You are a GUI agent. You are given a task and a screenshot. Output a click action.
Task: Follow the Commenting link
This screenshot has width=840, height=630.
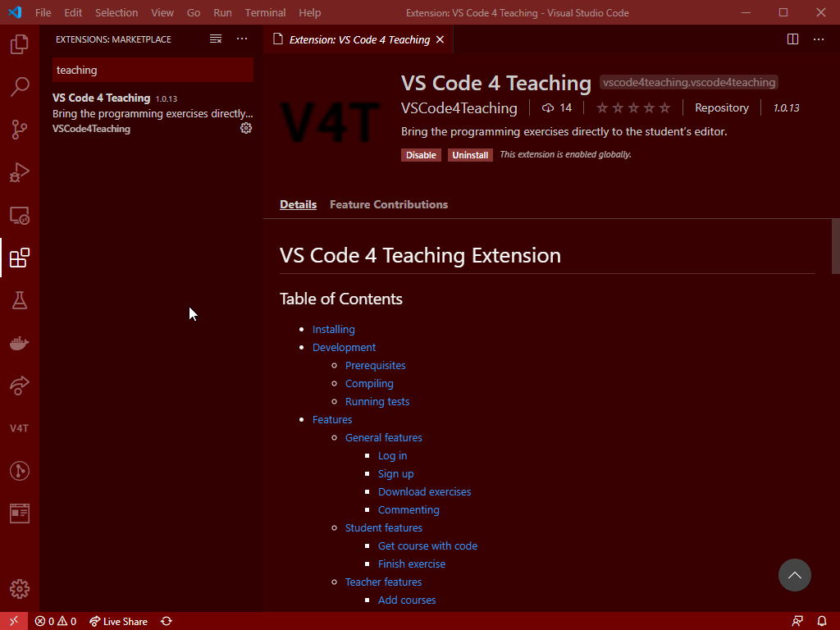click(x=409, y=510)
